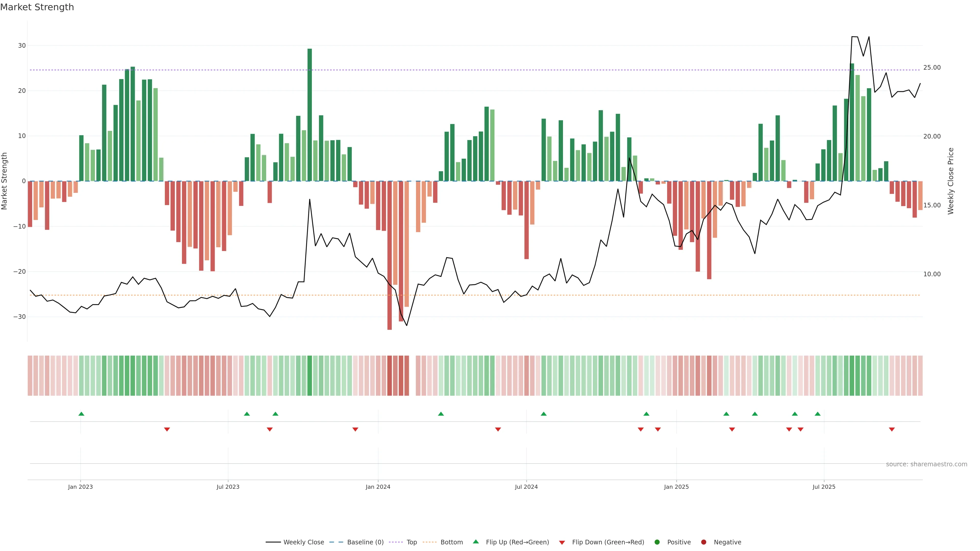The width and height of the screenshot is (980, 551).
Task: Click the tallest green bar near 30
Action: [310, 114]
